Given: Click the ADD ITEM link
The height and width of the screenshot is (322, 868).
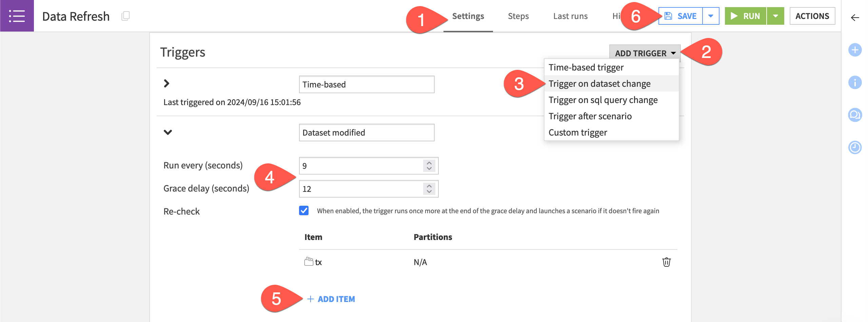Looking at the screenshot, I should click(x=331, y=299).
